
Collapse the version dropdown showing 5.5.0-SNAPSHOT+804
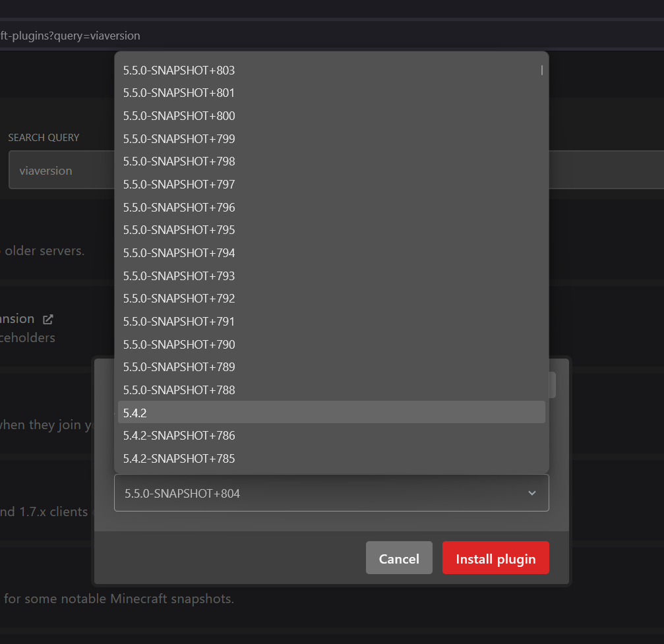point(331,493)
